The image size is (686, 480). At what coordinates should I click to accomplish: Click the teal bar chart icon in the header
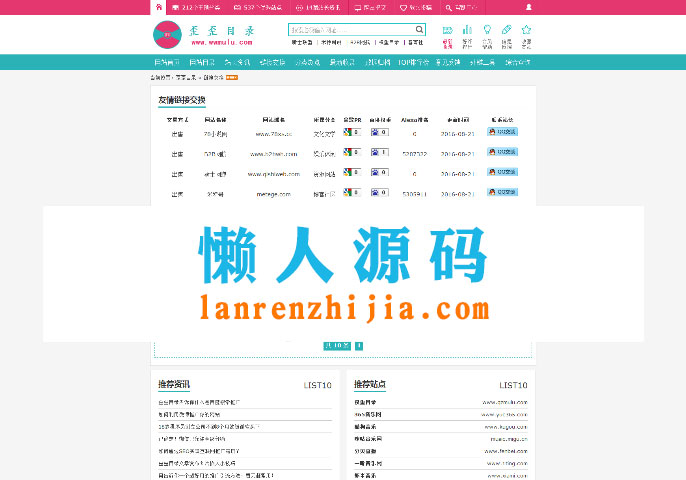(x=467, y=30)
